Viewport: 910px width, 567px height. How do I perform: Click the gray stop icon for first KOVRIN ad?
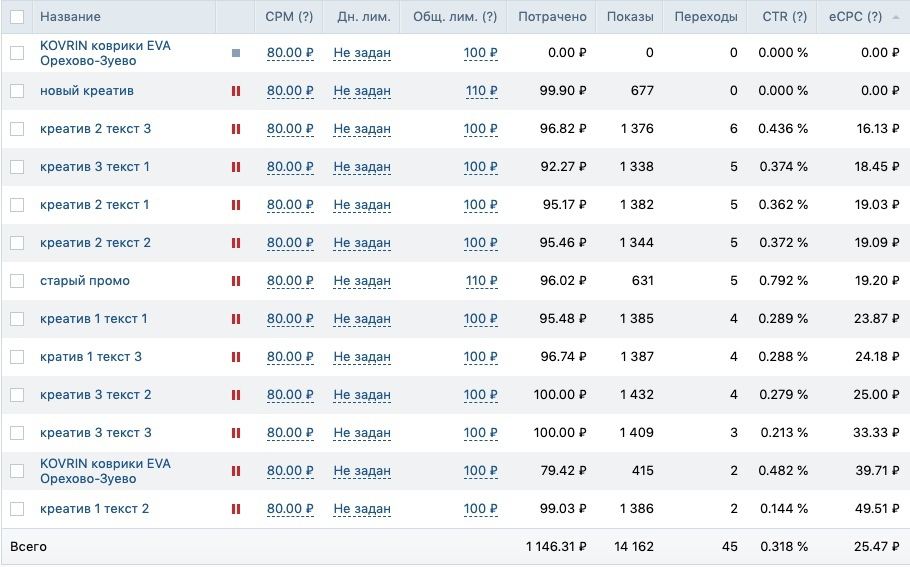(236, 53)
